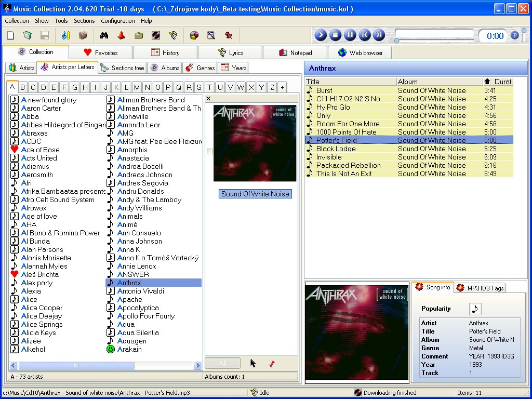This screenshot has width=532, height=399.
Task: Click the pie chart statistics icon
Action: point(194,35)
